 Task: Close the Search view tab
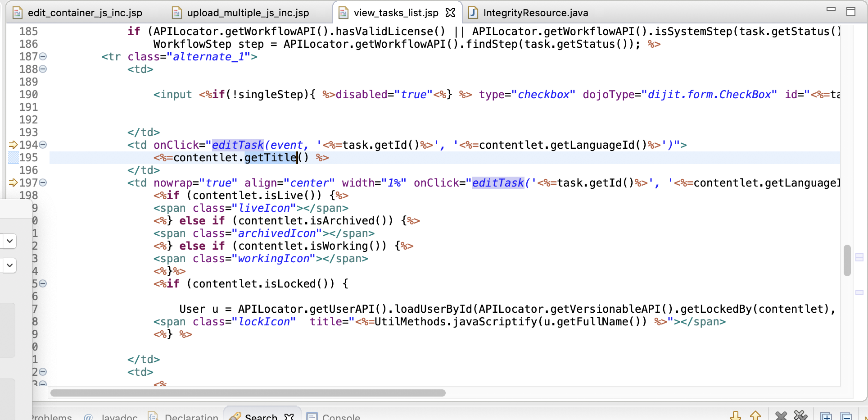pyautogui.click(x=288, y=417)
